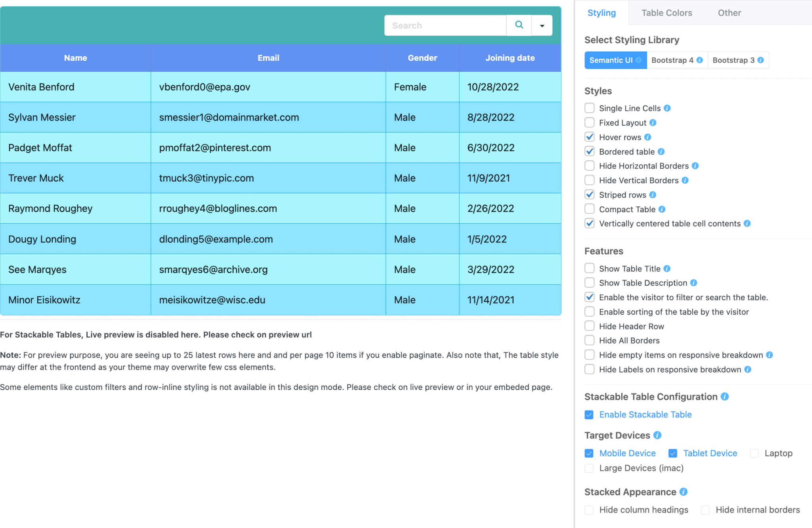Click the info icon beside Hover rows
Image resolution: width=812 pixels, height=528 pixels.
(648, 137)
